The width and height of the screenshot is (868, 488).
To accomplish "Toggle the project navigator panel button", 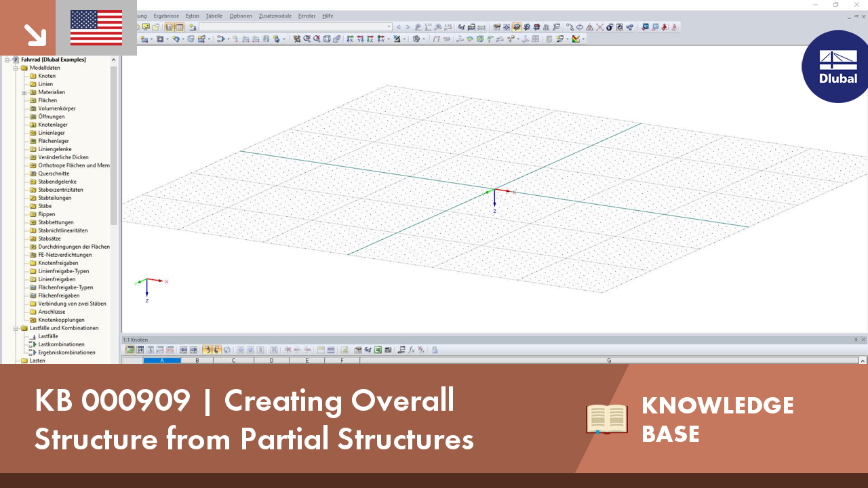I will (170, 27).
